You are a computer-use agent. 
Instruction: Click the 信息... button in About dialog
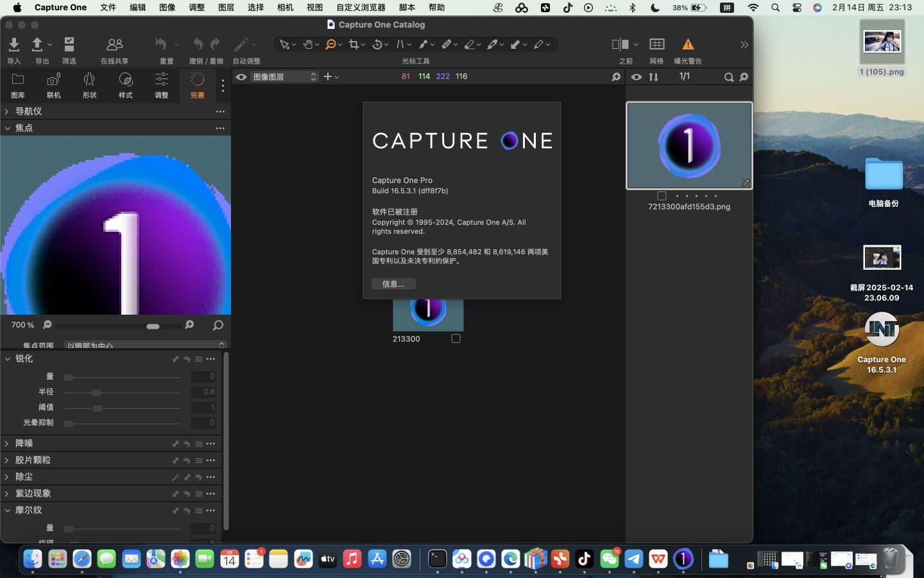393,284
